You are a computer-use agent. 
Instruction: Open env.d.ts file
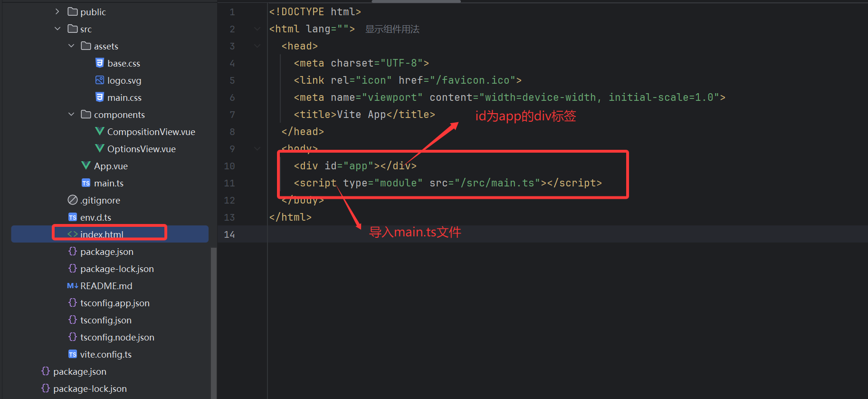point(95,217)
